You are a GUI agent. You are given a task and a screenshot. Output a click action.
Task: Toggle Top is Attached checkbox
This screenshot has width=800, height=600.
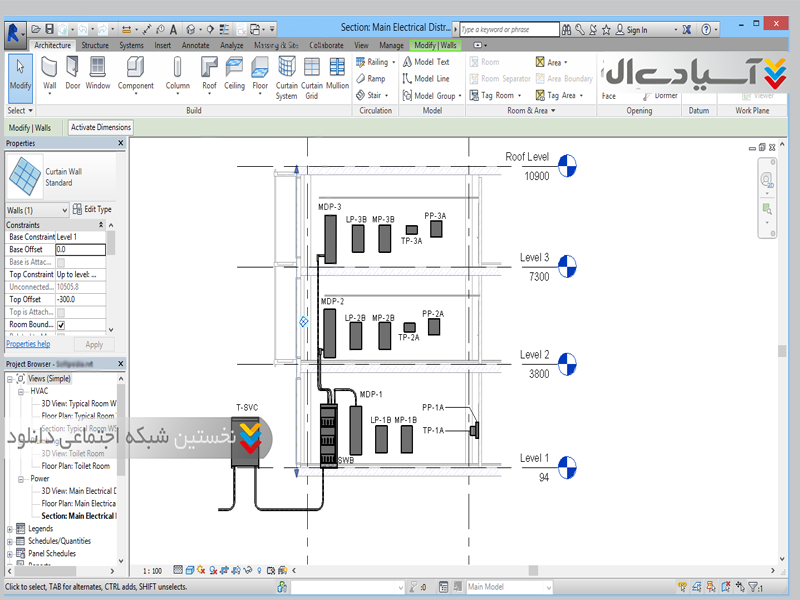pyautogui.click(x=61, y=312)
